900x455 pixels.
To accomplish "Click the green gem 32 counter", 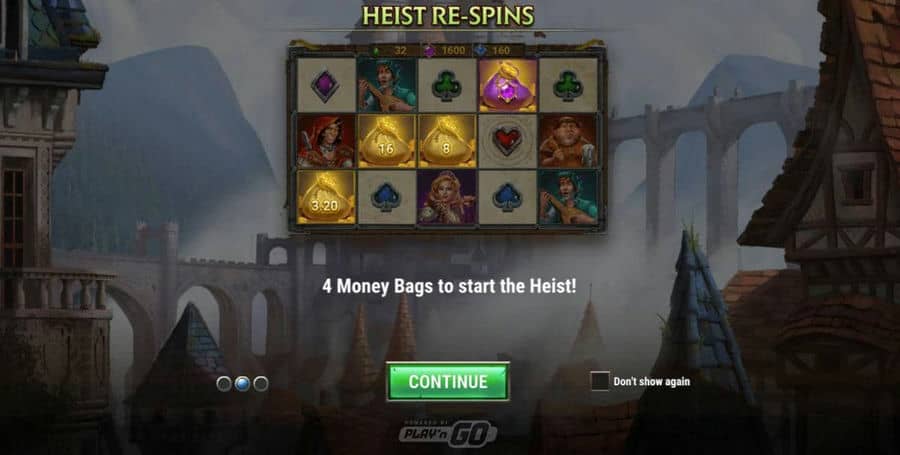I will 391,50.
